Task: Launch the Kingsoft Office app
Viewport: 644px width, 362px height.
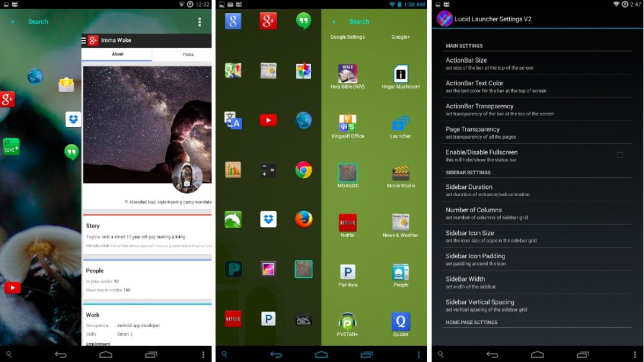Action: [348, 125]
